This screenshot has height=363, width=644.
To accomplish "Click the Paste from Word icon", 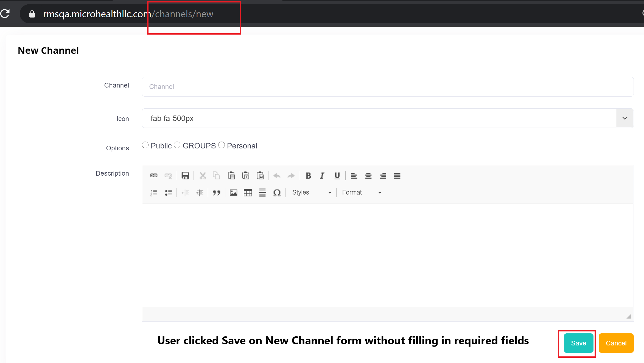I will coord(260,176).
